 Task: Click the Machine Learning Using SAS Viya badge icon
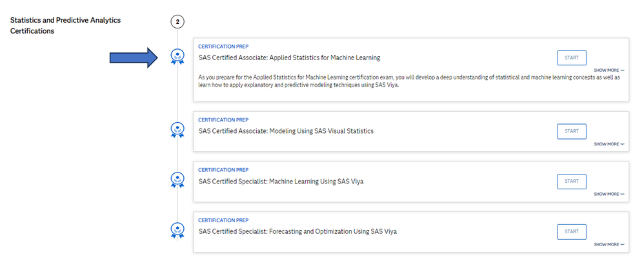pos(177,180)
